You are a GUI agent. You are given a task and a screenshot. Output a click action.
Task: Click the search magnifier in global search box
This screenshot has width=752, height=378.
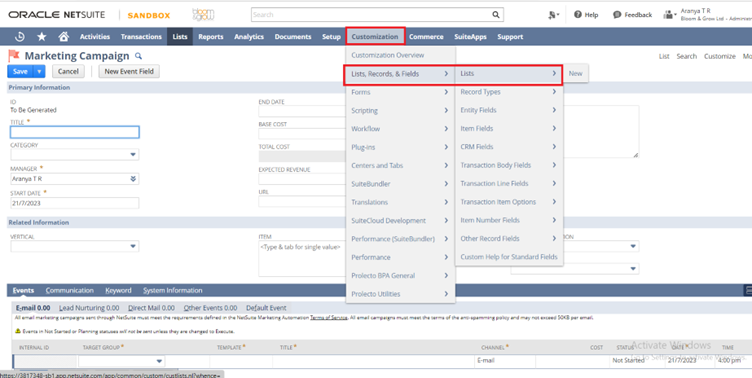[496, 15]
